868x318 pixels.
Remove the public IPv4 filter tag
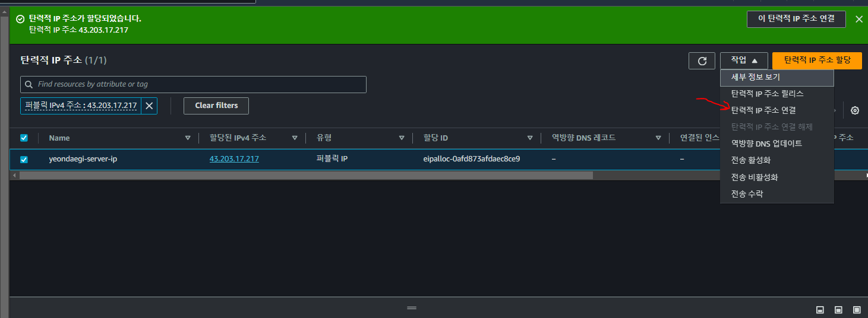pyautogui.click(x=149, y=106)
